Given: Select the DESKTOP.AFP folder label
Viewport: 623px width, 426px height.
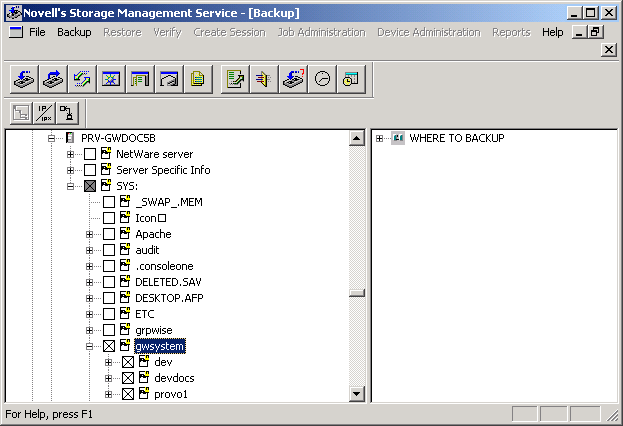Looking at the screenshot, I should pyautogui.click(x=169, y=298).
